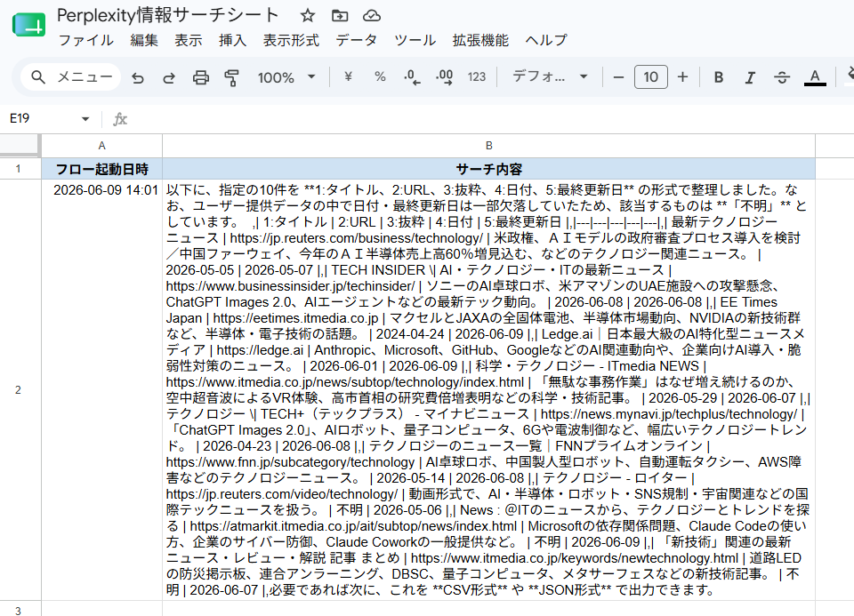Screen dimensions: 854x616
Task: Apply percent format
Action: click(x=380, y=77)
